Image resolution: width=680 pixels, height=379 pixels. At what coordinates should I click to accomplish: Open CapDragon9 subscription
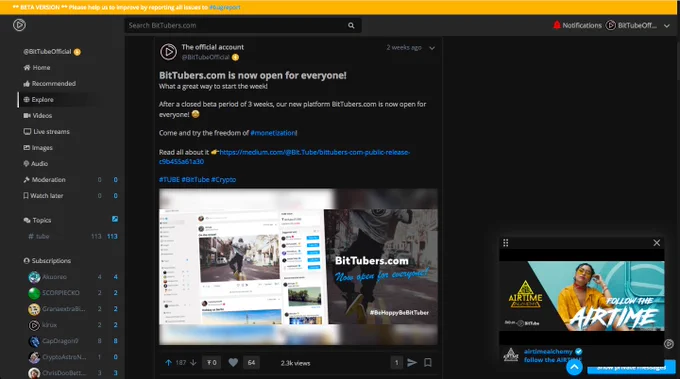[x=53, y=341]
